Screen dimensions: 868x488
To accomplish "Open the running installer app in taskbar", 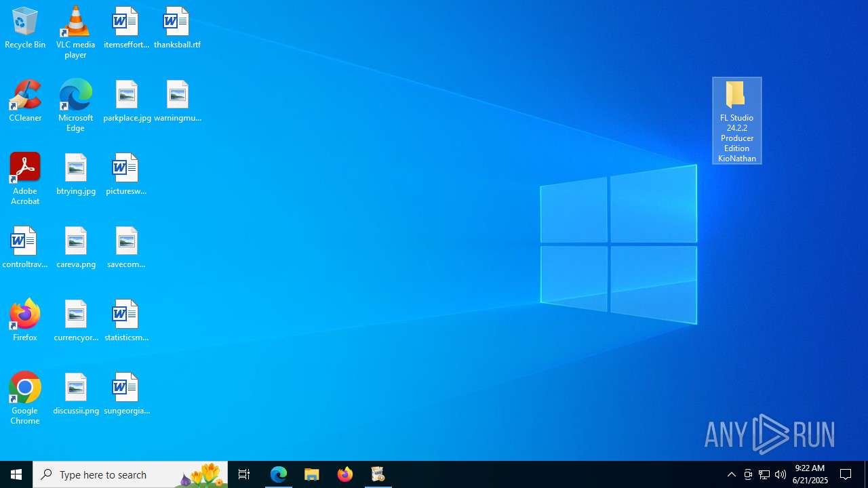I will coord(378,474).
